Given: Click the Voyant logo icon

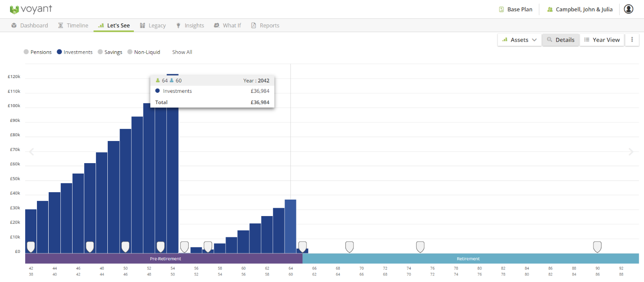Looking at the screenshot, I should pyautogui.click(x=15, y=10).
